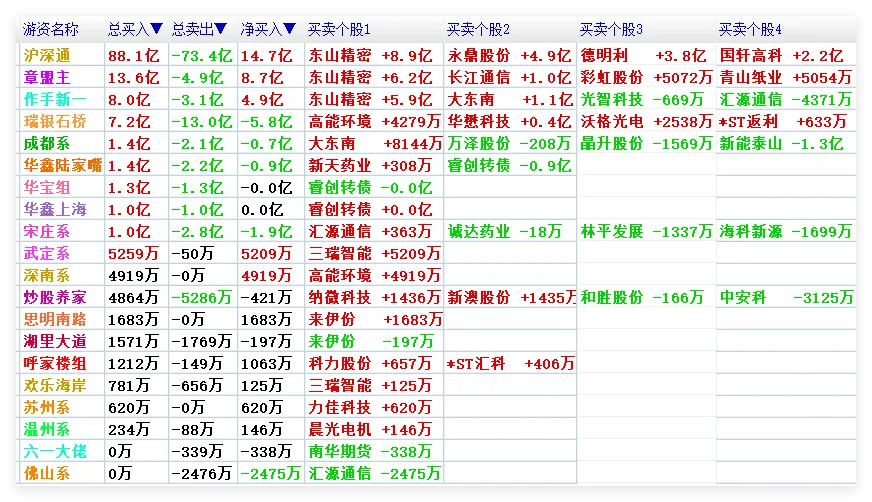This screenshot has height=502, width=872.
Task: Select the 武定系 row name
Action: (x=47, y=254)
